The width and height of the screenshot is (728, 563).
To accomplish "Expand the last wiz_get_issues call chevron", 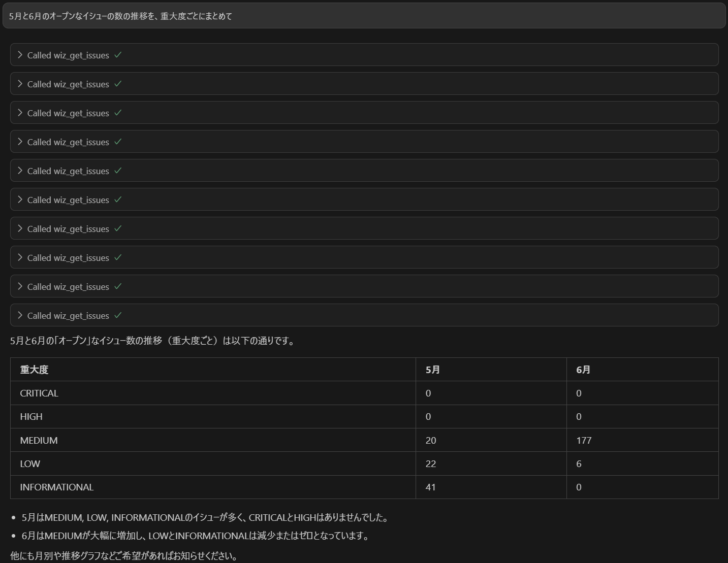I will point(20,315).
